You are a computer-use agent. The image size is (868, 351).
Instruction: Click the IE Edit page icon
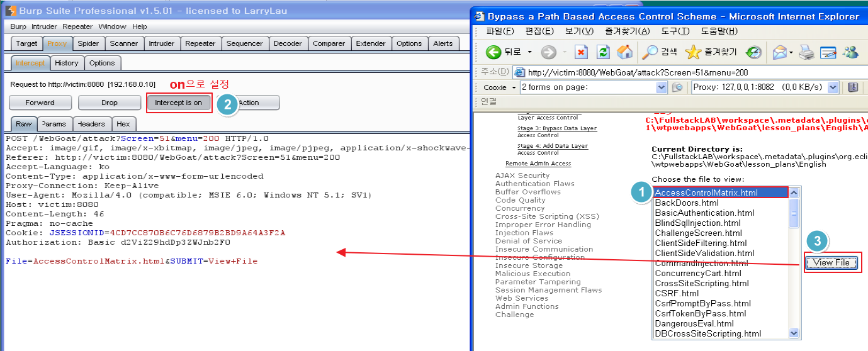[x=827, y=52]
